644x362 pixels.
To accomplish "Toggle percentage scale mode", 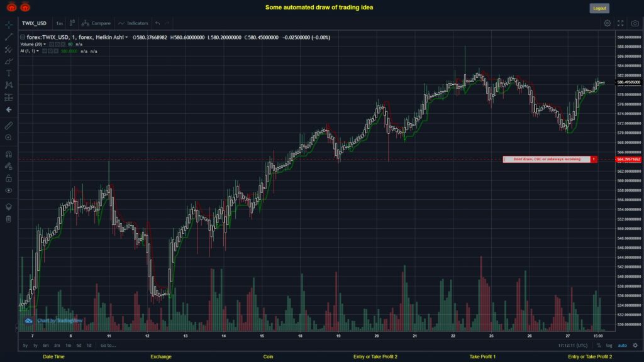I will pos(599,346).
